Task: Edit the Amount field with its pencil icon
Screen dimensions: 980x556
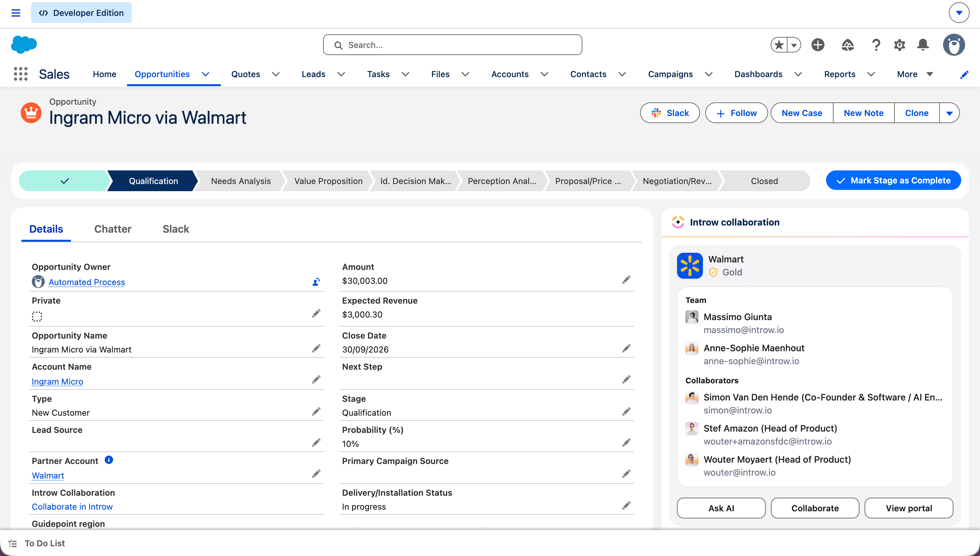Action: [626, 280]
